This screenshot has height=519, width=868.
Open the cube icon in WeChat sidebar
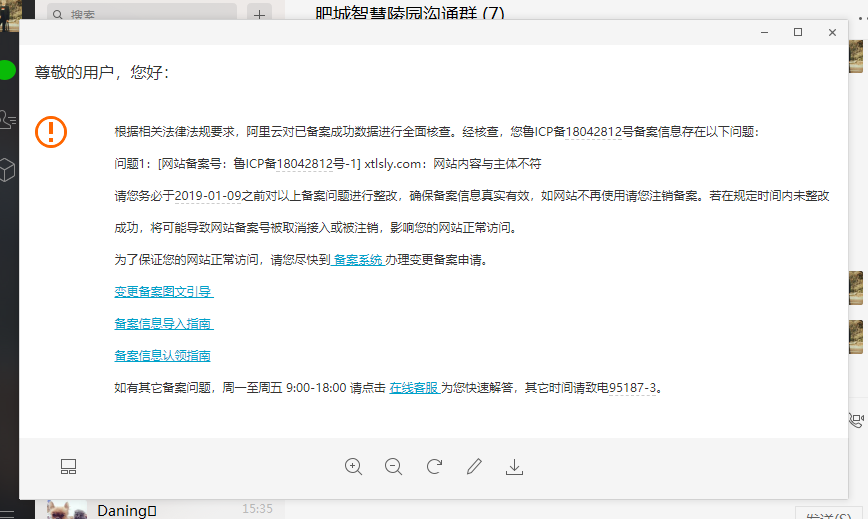pyautogui.click(x=7, y=170)
